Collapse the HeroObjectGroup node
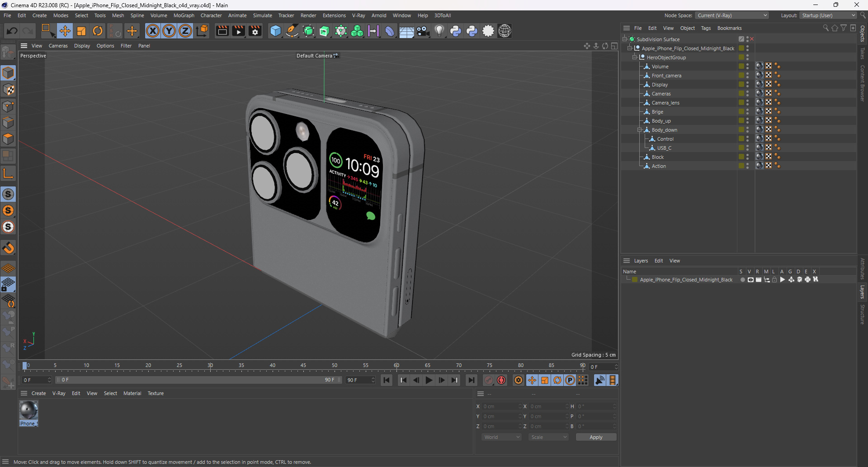 tap(635, 57)
